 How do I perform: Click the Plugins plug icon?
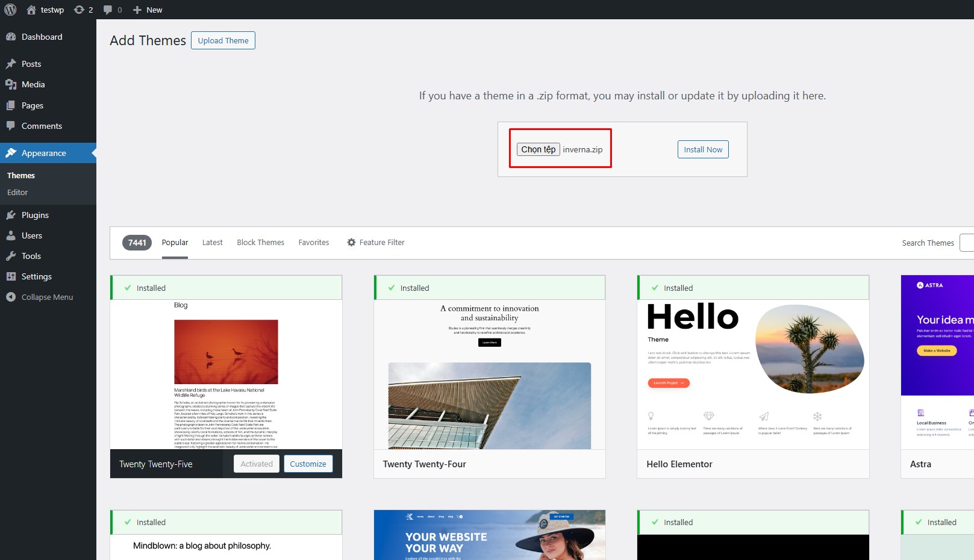coord(11,215)
